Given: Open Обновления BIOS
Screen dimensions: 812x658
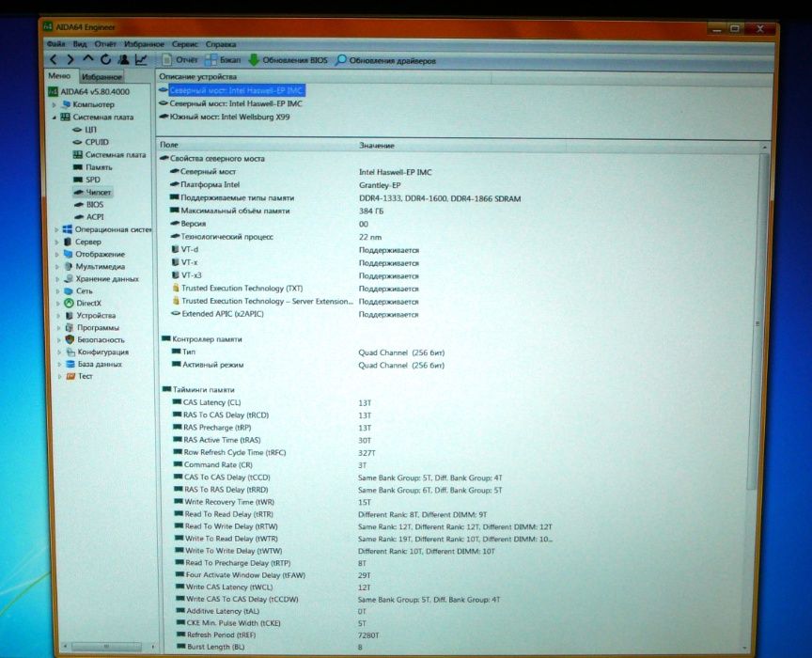Looking at the screenshot, I should click(288, 60).
